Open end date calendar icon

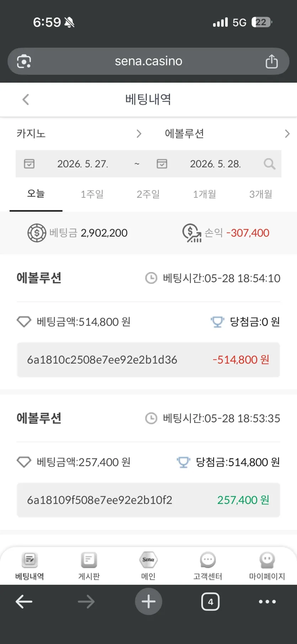162,164
